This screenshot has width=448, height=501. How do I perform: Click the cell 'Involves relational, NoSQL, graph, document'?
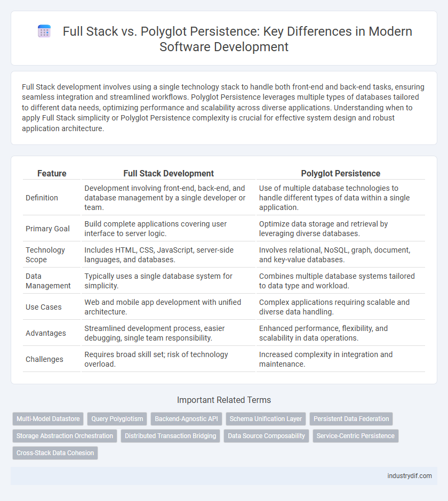341,255
